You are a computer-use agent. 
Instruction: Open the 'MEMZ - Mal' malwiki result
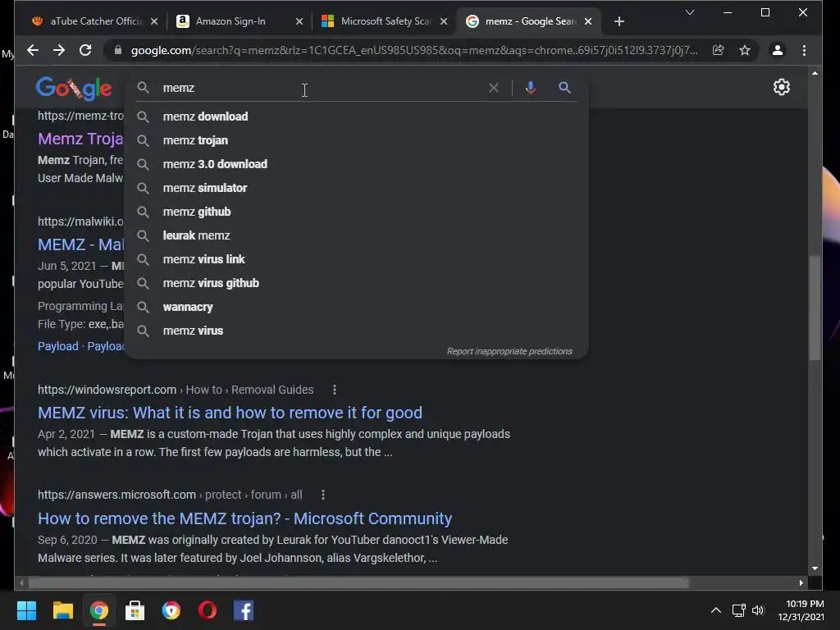[x=80, y=244]
